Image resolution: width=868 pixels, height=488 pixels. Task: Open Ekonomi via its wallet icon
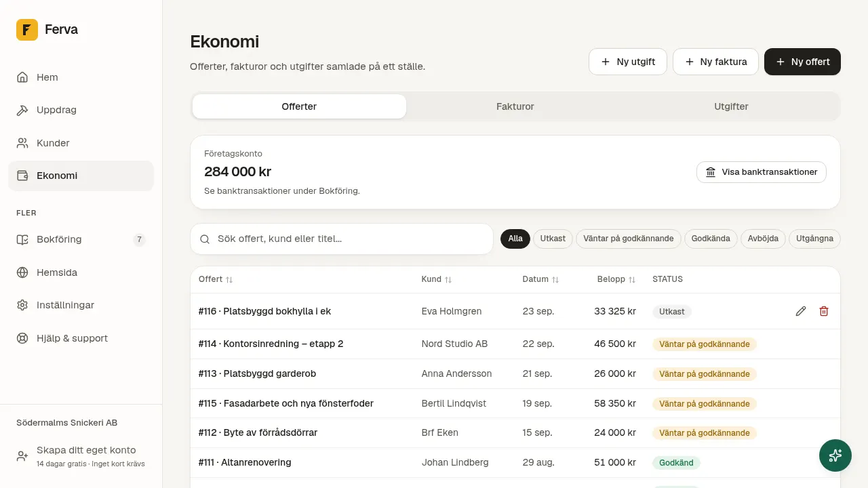[22, 176]
